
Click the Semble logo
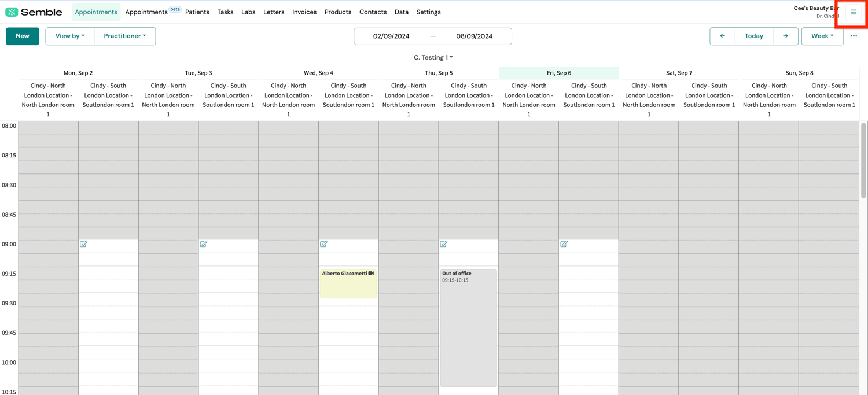(34, 12)
